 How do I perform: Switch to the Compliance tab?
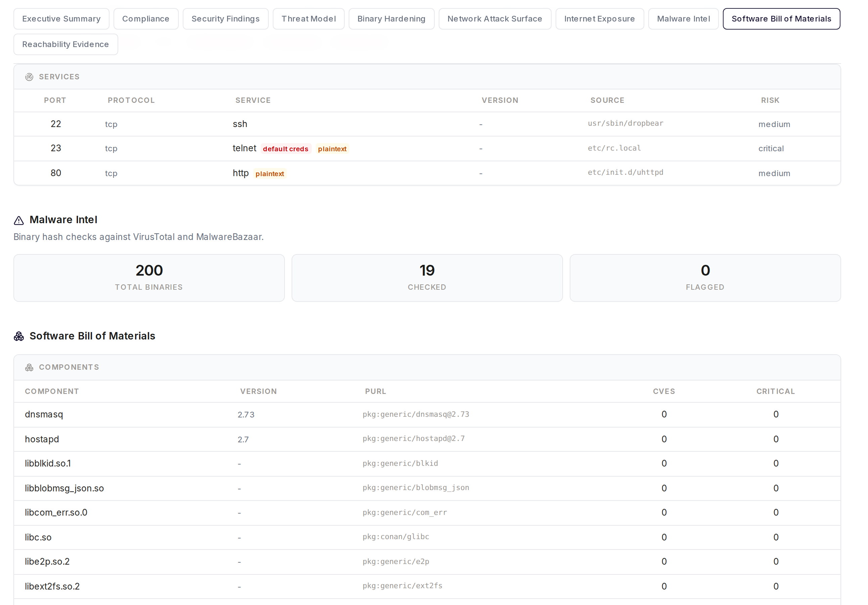coord(145,19)
